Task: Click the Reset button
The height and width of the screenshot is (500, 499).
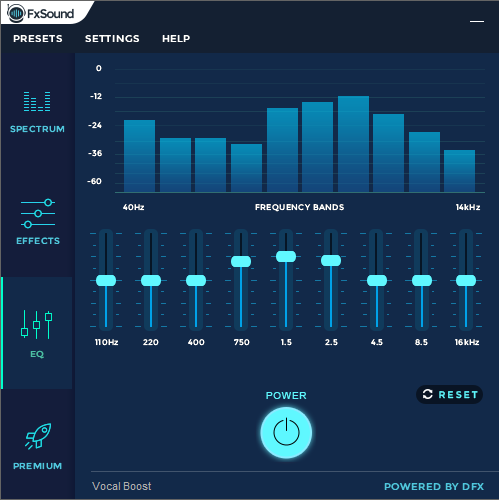Action: 449,395
